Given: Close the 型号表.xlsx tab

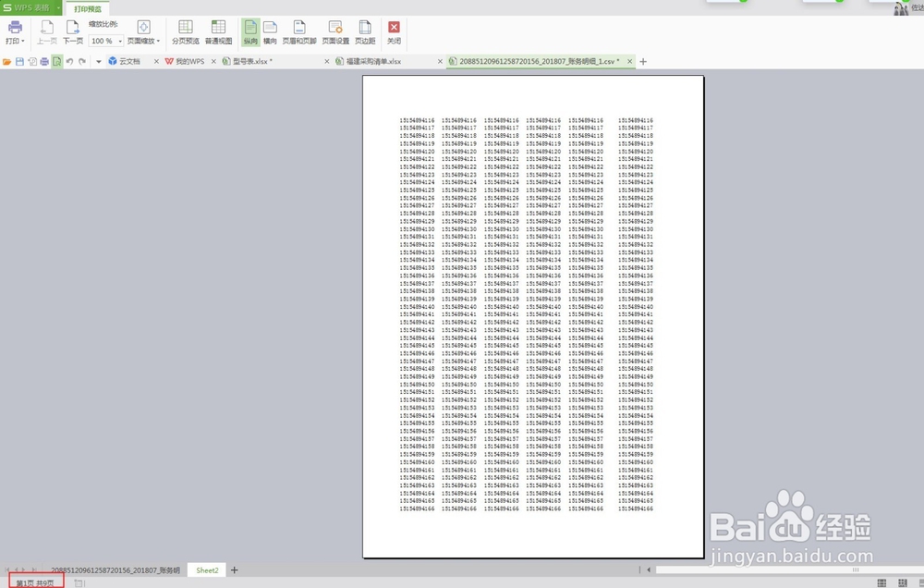Looking at the screenshot, I should pyautogui.click(x=326, y=61).
